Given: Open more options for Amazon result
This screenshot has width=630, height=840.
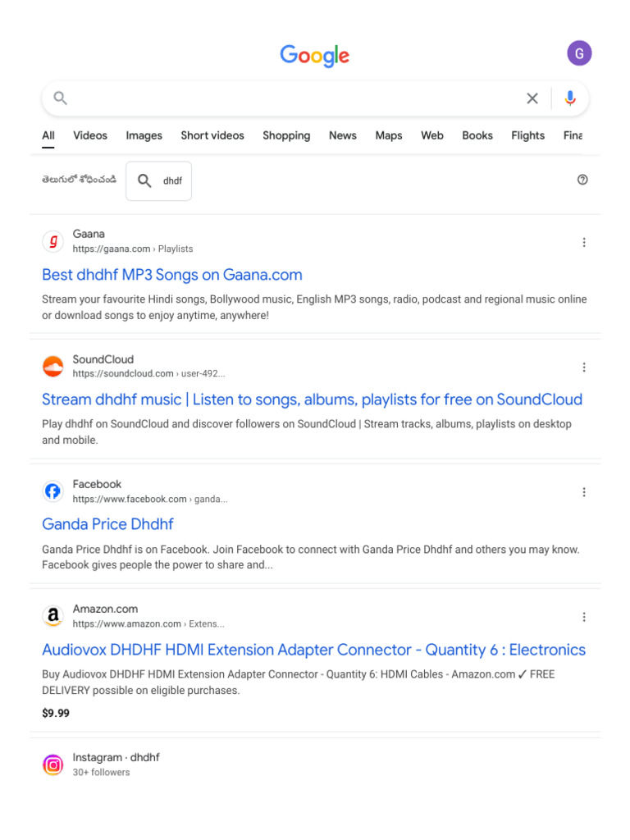Looking at the screenshot, I should pos(584,617).
